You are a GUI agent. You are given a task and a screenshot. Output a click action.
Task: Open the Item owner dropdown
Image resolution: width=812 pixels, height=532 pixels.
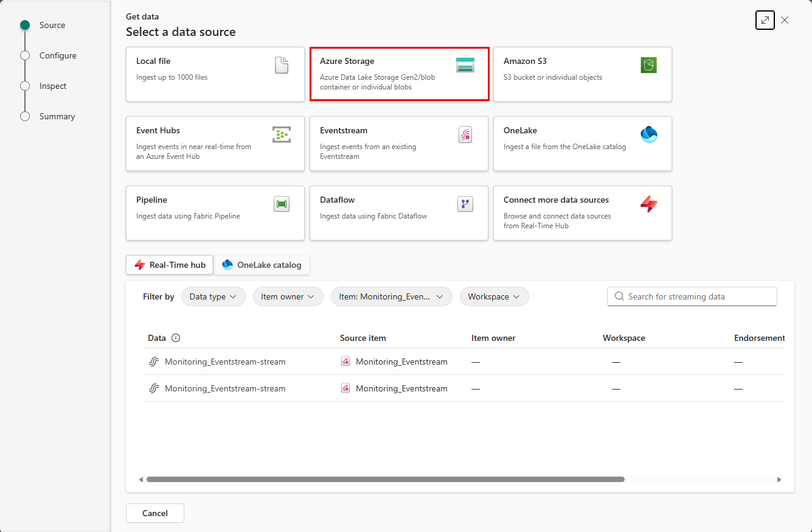[x=288, y=296]
